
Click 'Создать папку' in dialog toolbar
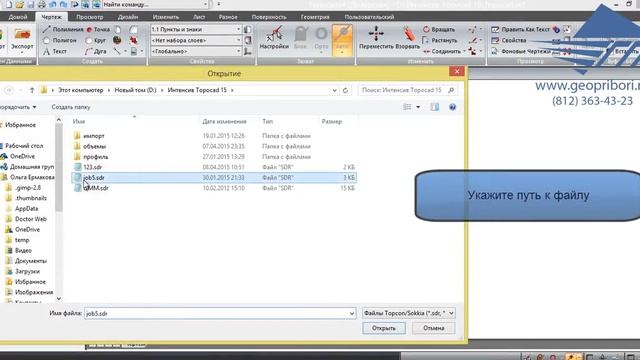click(x=71, y=107)
